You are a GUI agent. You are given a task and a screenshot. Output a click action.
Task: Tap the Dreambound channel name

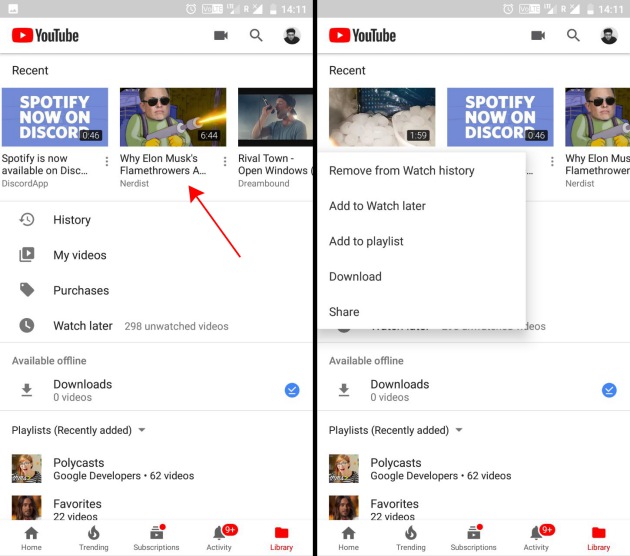pos(264,184)
